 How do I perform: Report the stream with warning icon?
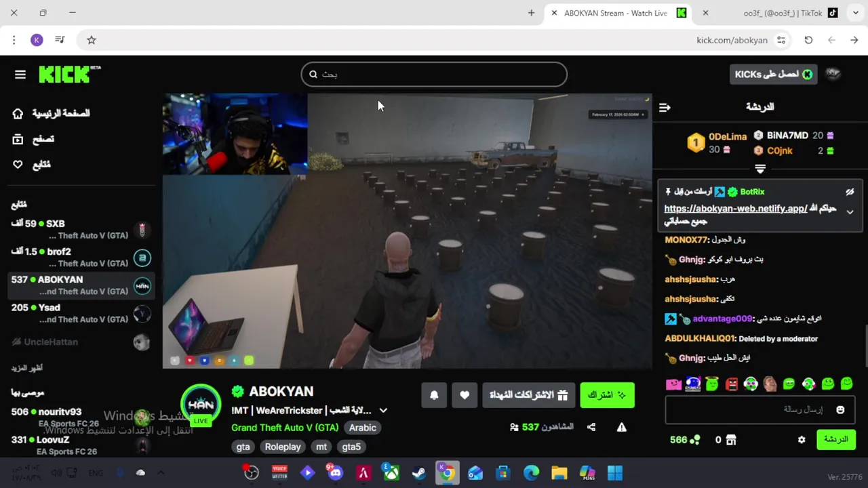pos(621,427)
